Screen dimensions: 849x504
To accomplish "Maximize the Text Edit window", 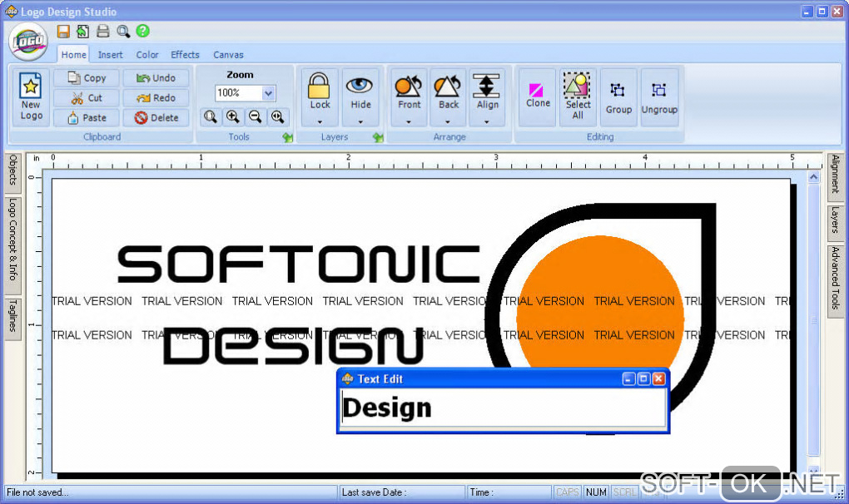I will pyautogui.click(x=643, y=378).
